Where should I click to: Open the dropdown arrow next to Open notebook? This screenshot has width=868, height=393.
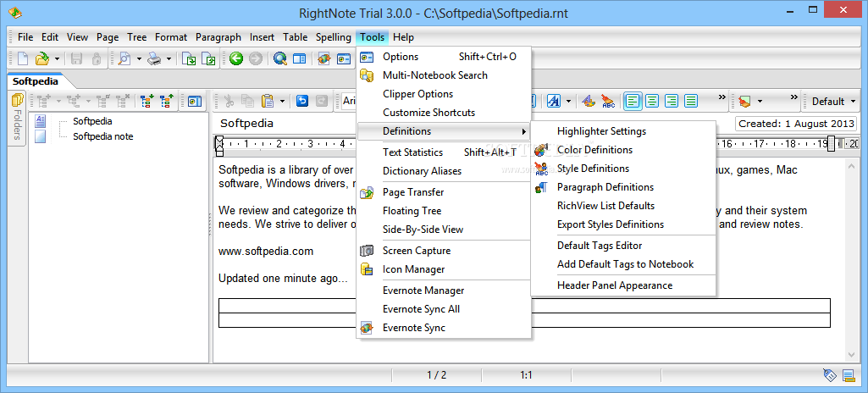tap(57, 58)
